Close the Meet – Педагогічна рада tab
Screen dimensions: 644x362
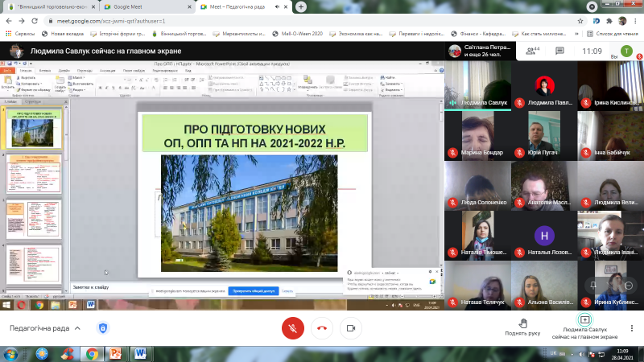286,7
